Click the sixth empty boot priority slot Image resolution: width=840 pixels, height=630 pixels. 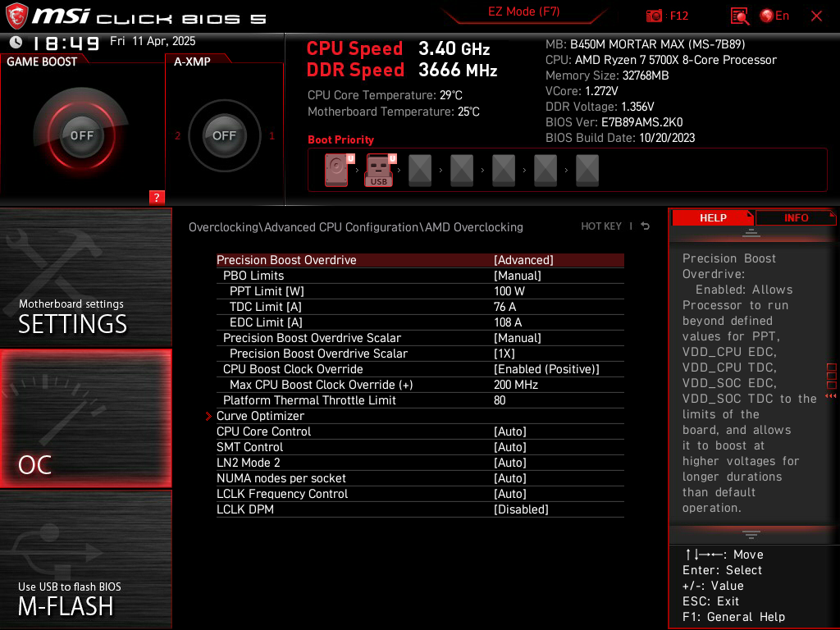pos(546,171)
